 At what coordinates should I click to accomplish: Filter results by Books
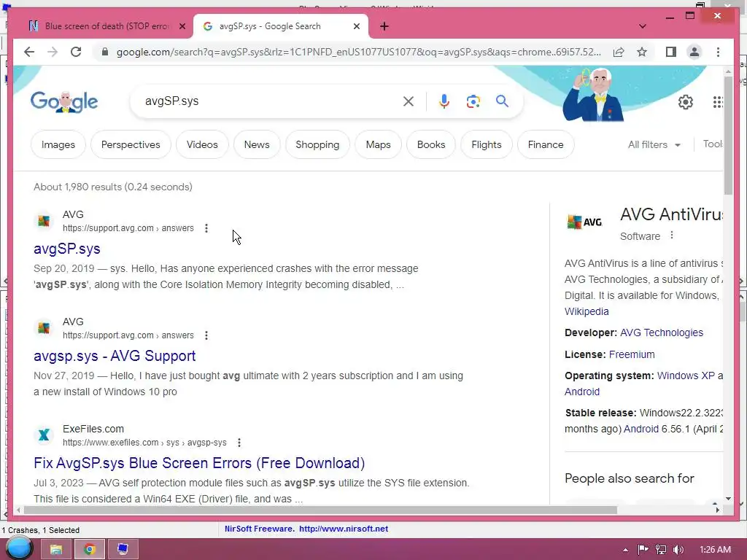tap(431, 144)
